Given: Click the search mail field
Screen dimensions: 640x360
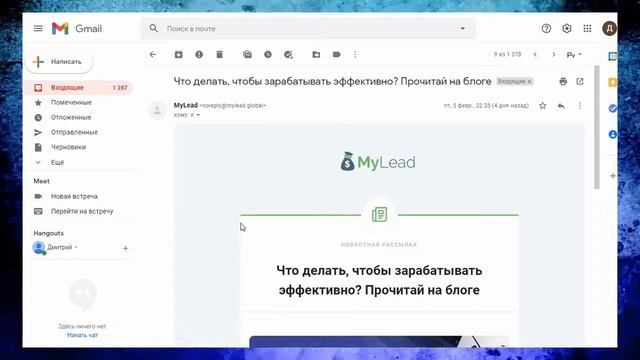Looking at the screenshot, I should [x=308, y=29].
